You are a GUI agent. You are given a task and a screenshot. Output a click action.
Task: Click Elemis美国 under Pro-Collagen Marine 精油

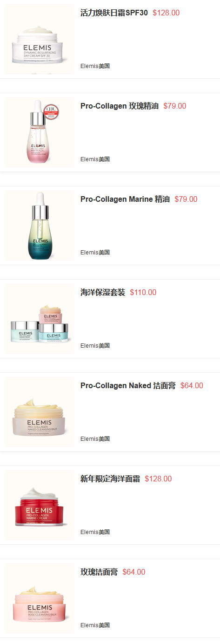[x=95, y=253]
